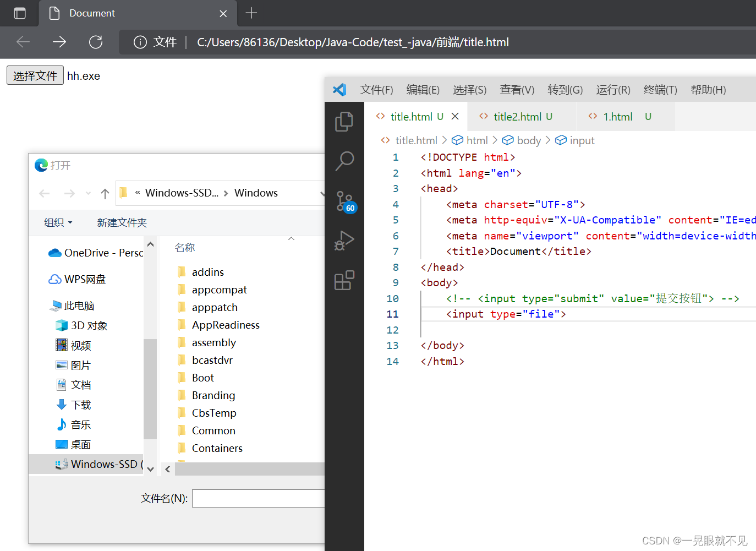Open a new browser tab with plus
756x551 pixels.
click(251, 13)
